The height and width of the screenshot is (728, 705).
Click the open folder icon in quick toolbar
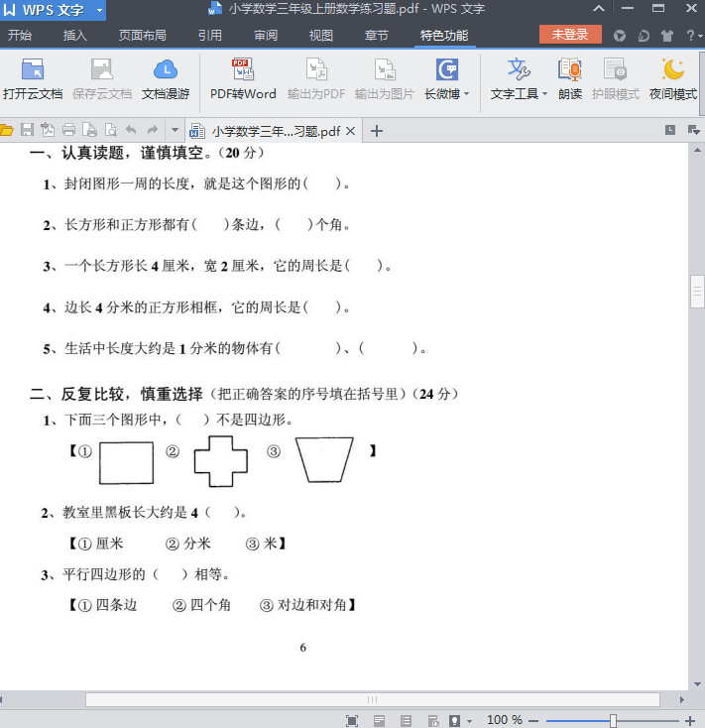click(6, 130)
